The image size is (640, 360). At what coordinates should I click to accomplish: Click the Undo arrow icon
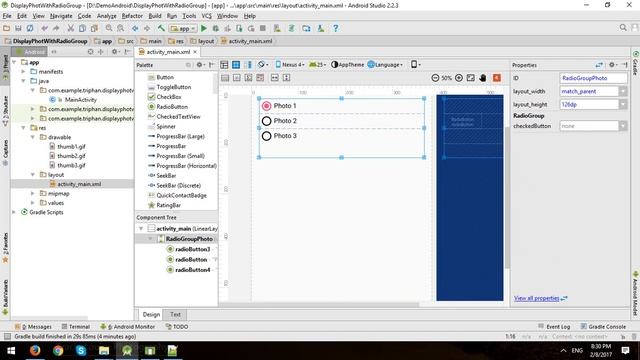pos(44,28)
